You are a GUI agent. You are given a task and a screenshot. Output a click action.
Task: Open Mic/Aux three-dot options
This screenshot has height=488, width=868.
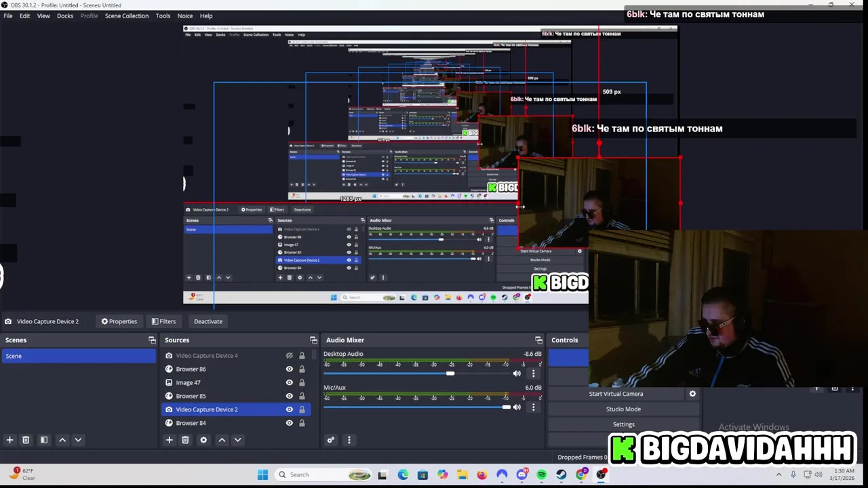(533, 407)
